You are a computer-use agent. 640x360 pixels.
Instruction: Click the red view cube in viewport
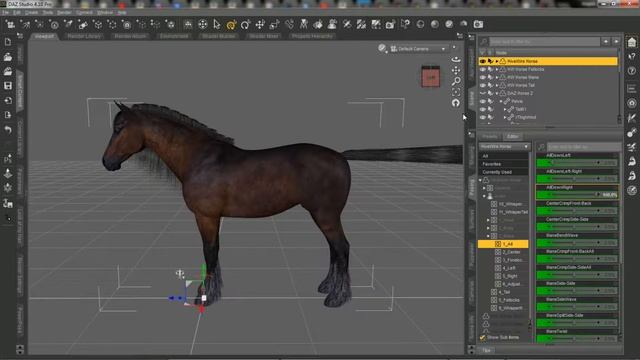click(431, 76)
